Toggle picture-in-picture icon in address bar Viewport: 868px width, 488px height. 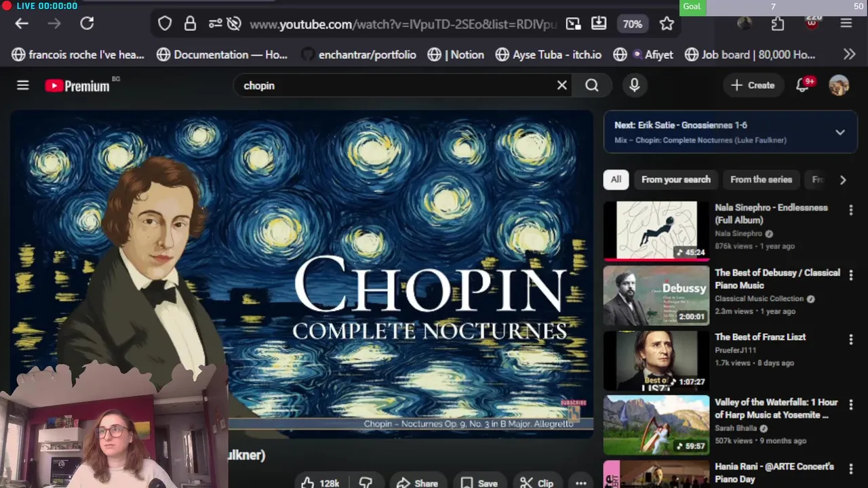point(574,24)
